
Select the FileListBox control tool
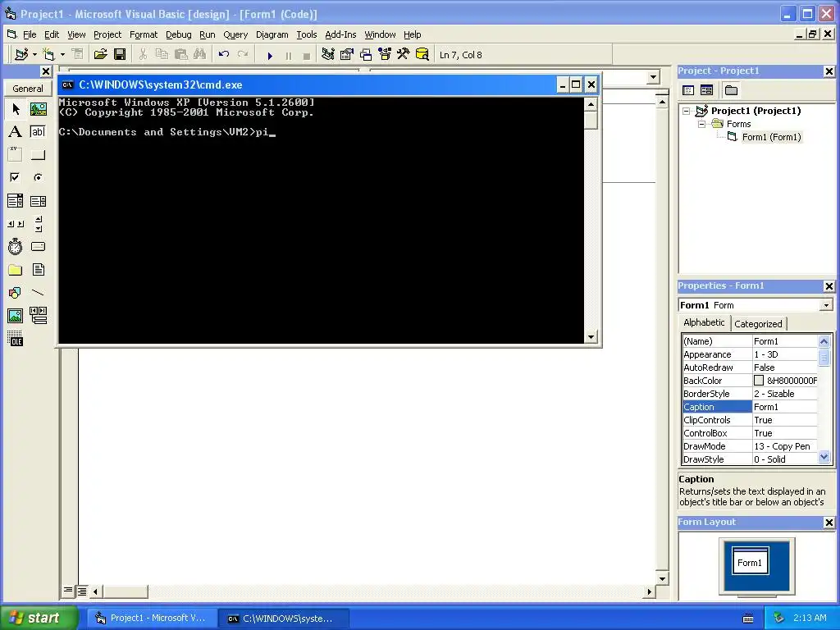click(x=38, y=269)
